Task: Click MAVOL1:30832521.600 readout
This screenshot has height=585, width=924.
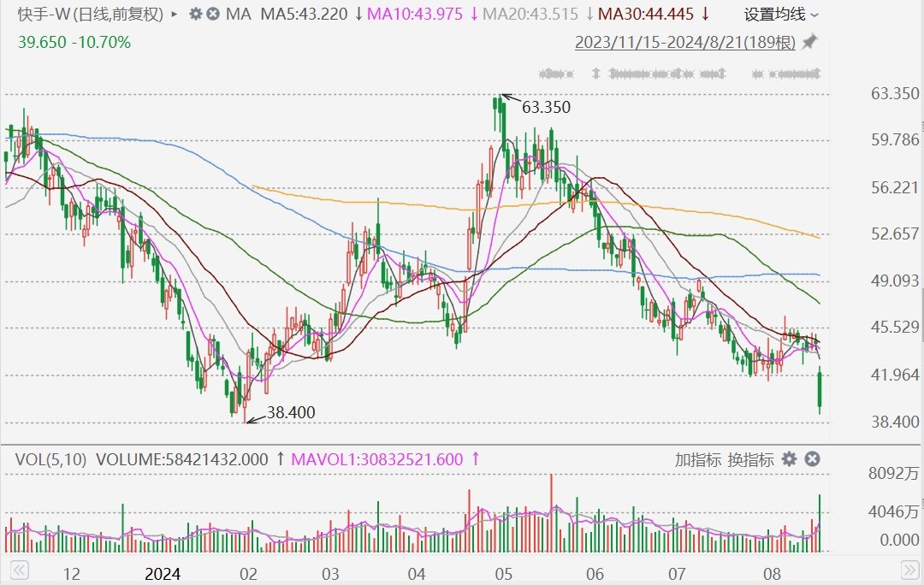Action: click(x=377, y=459)
